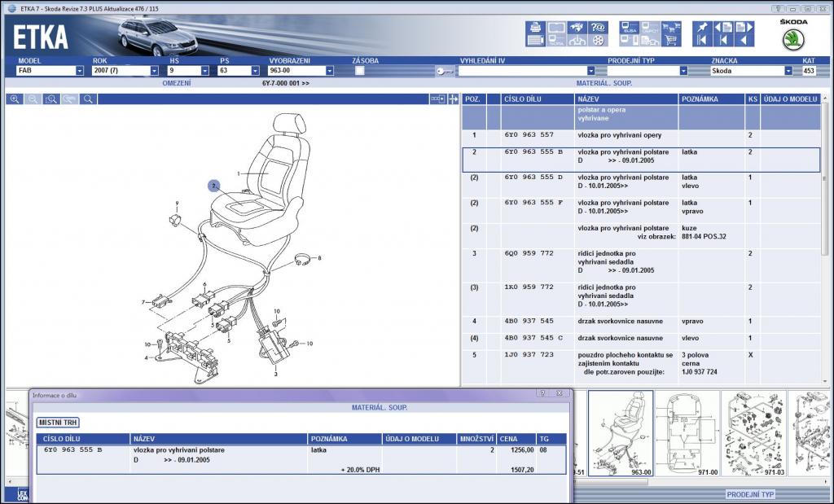Open the single shopping cart icon

(x=671, y=41)
